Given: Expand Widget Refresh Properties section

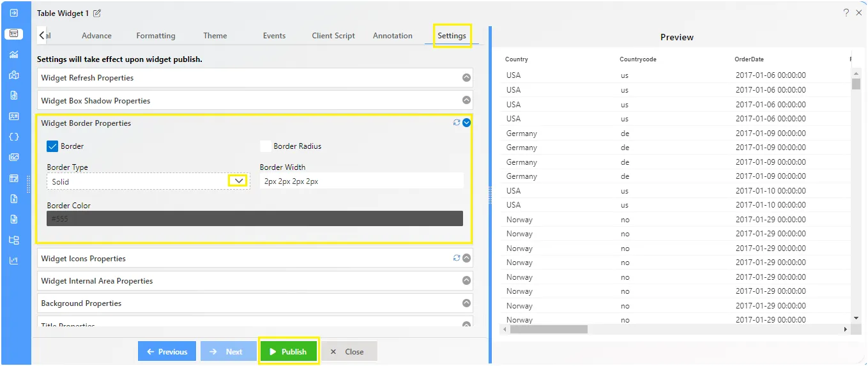Looking at the screenshot, I should coord(466,78).
